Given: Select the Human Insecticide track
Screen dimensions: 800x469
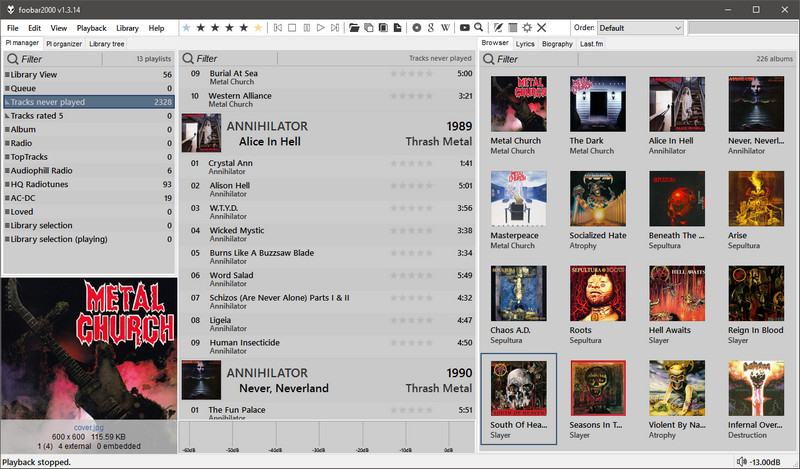Looking at the screenshot, I should [x=327, y=347].
